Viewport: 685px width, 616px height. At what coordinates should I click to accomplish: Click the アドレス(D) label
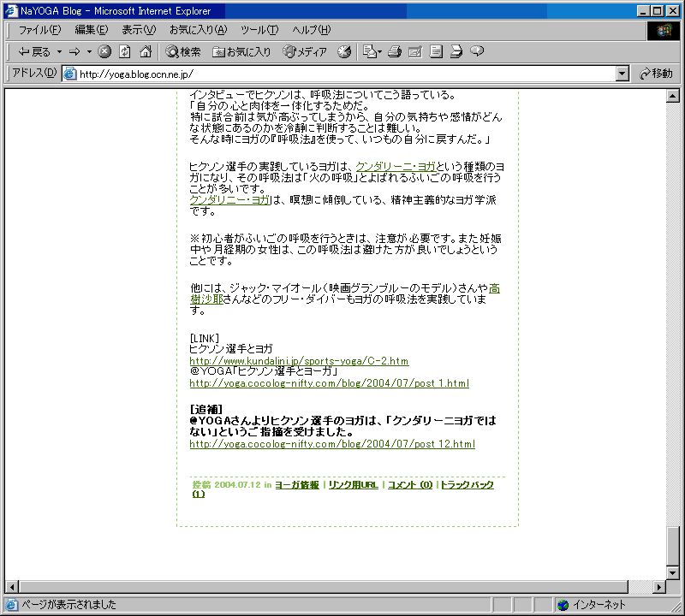(34, 73)
